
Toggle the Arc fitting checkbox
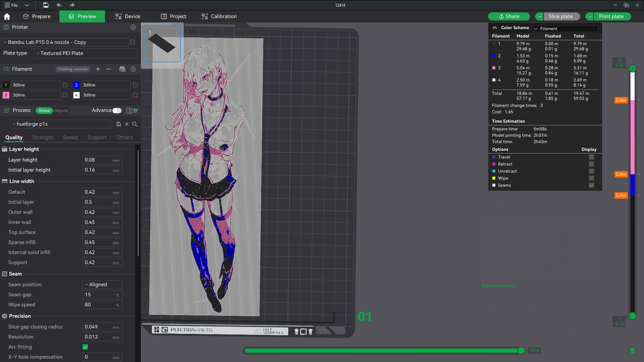[x=85, y=347]
